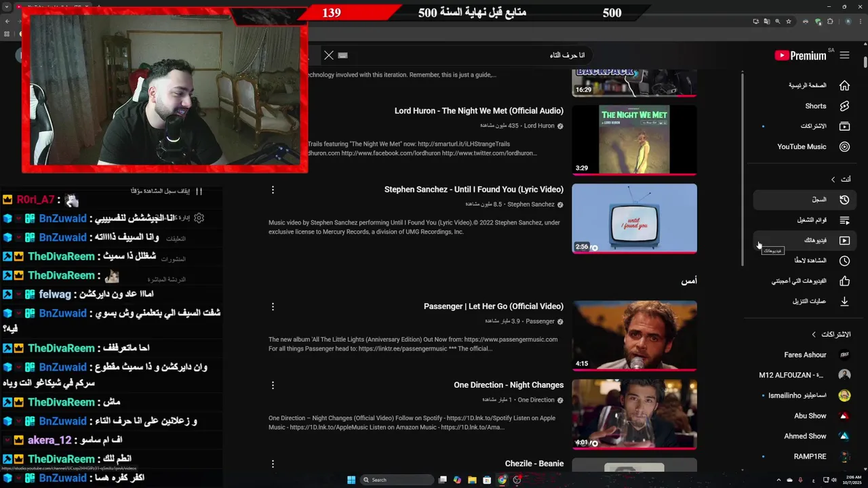The width and height of the screenshot is (868, 488).
Task: Open Task View on the taskbar
Action: (442, 480)
